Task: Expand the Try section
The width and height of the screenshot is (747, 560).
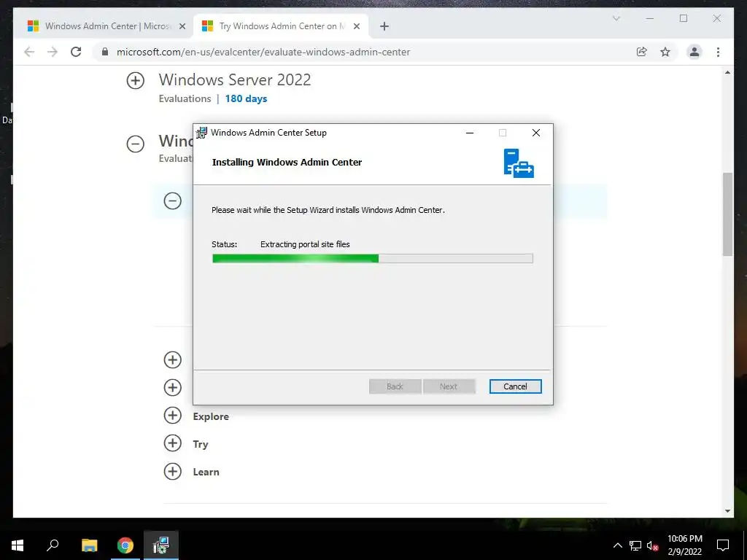Action: [x=172, y=443]
